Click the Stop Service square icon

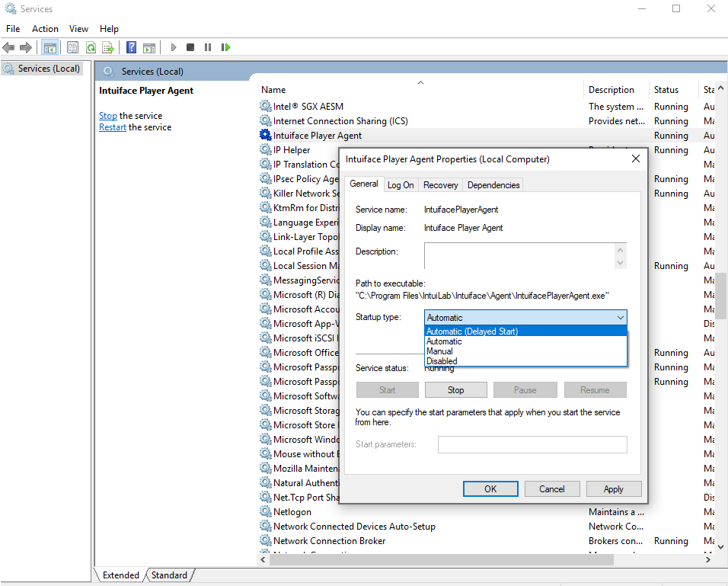coord(190,47)
